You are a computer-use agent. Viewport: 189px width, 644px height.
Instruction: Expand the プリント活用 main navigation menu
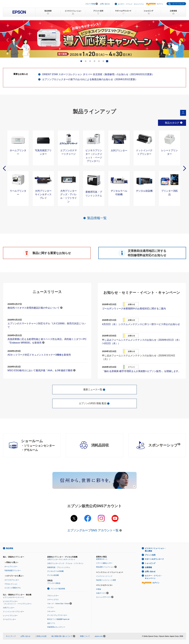[x=98, y=12]
